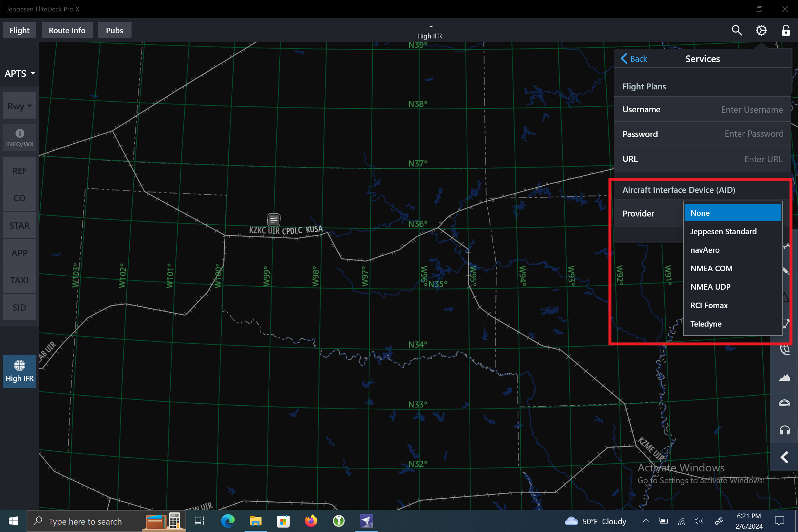Viewport: 798px width, 532px height.
Task: Open the volume speaker tray icon
Action: click(698, 521)
